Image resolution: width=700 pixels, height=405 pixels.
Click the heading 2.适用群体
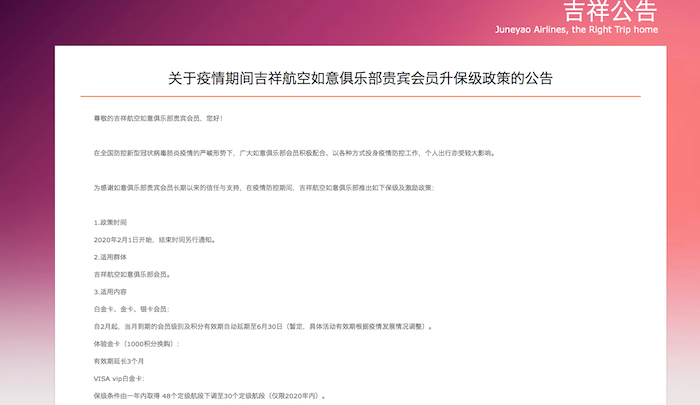pyautogui.click(x=110, y=257)
